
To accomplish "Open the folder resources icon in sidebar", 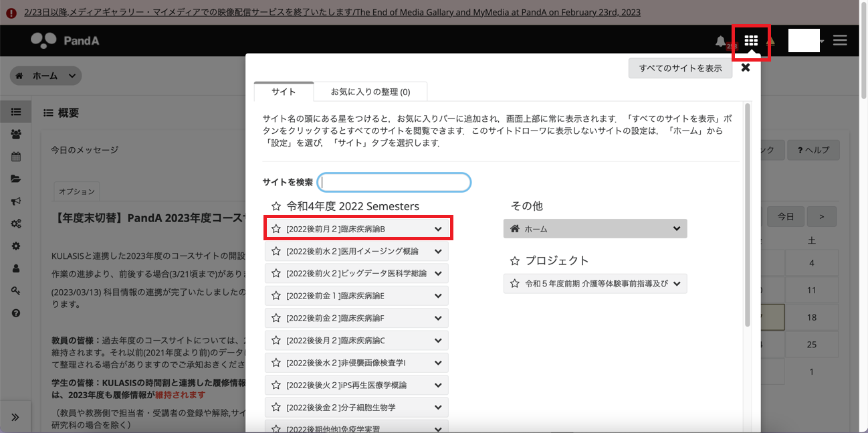I will tap(16, 179).
